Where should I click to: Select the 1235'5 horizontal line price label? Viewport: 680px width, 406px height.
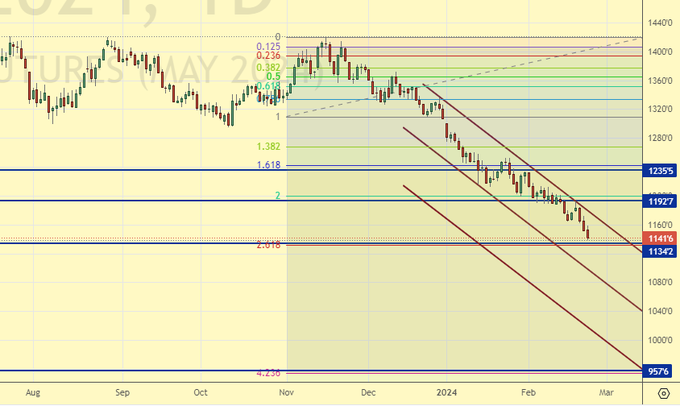tap(660, 171)
